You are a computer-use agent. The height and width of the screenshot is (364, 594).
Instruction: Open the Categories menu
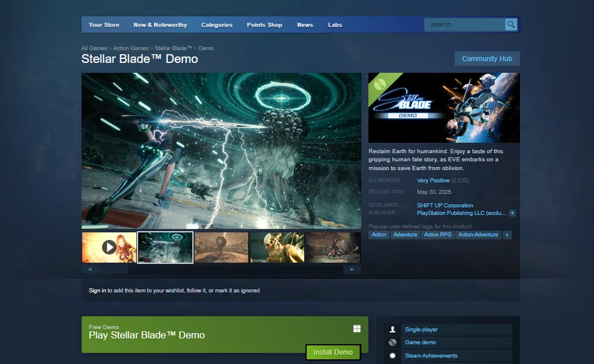click(x=217, y=25)
